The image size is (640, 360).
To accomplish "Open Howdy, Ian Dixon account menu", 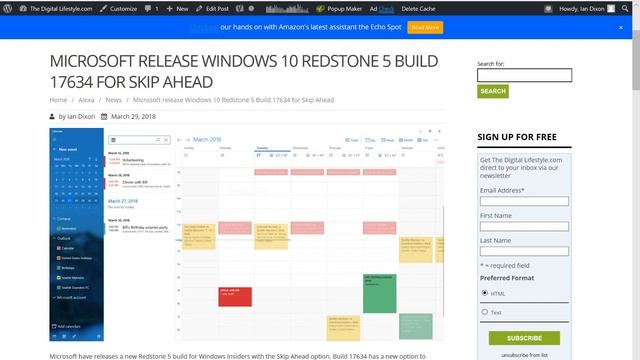I will (587, 9).
